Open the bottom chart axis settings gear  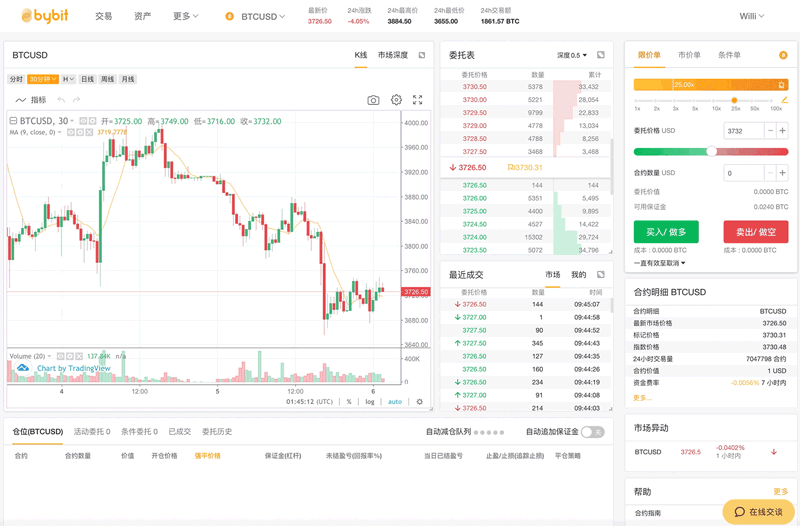click(419, 402)
